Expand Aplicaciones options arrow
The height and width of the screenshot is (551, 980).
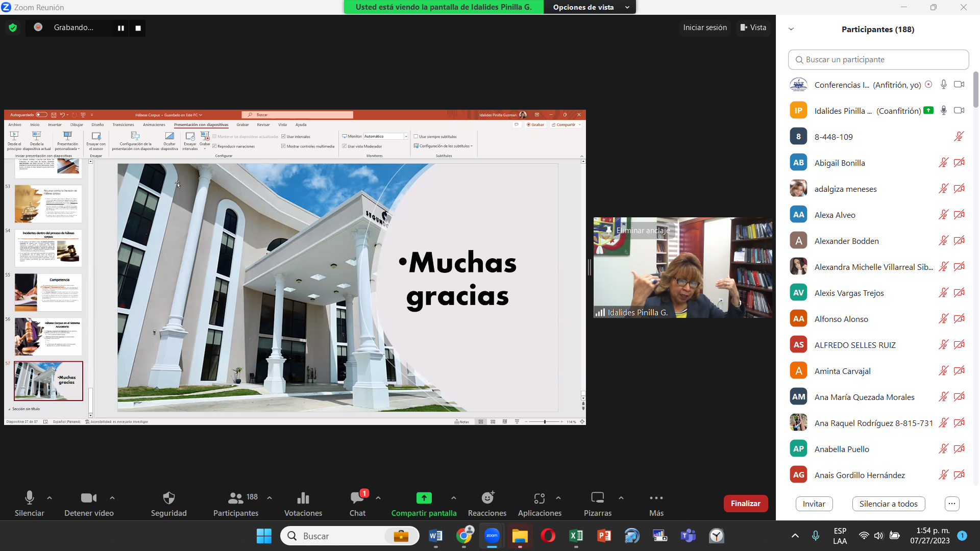point(558,498)
